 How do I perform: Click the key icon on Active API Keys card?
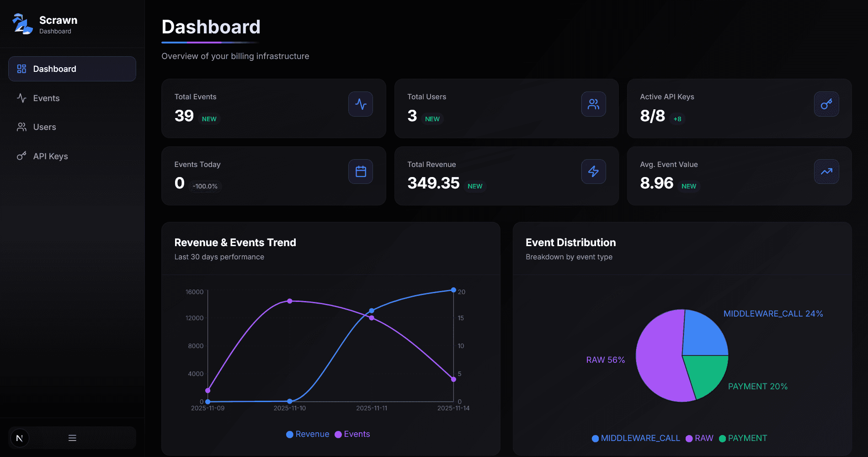(x=826, y=104)
